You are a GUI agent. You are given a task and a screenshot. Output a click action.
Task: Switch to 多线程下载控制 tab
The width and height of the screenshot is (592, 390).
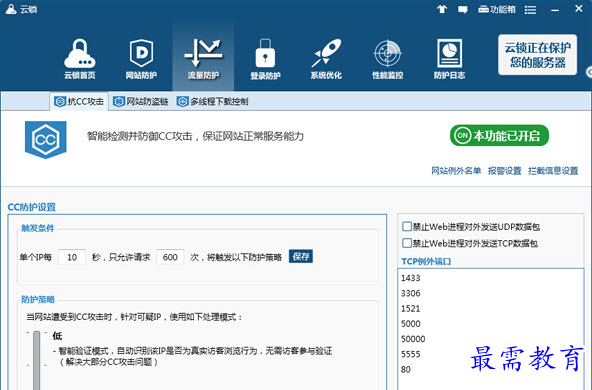[x=213, y=101]
